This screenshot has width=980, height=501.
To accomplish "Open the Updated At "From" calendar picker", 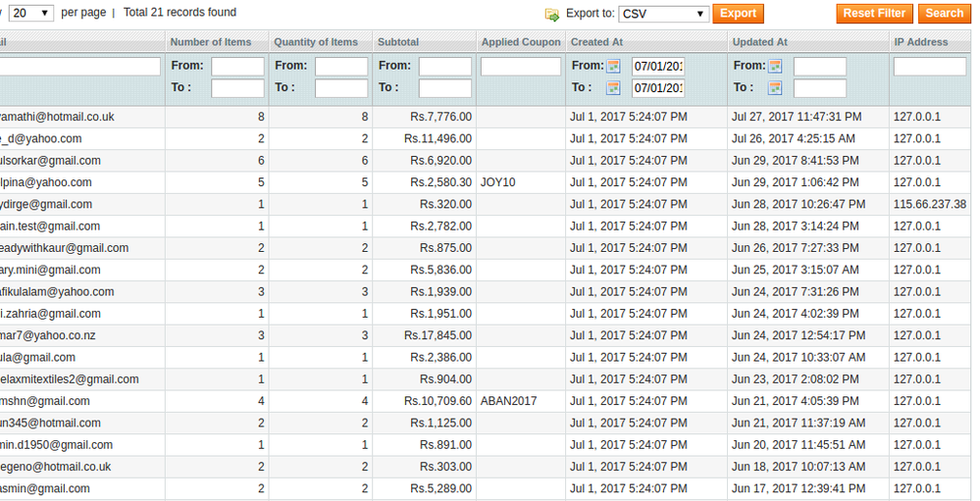I will coord(775,67).
